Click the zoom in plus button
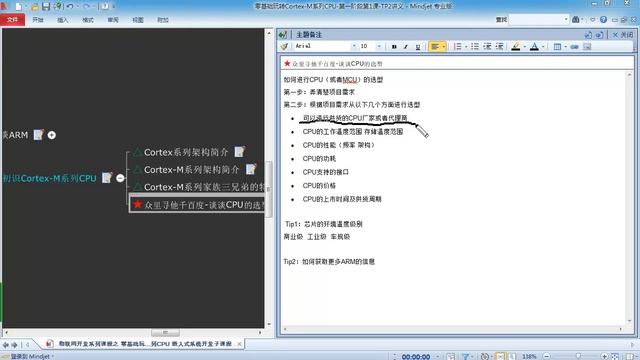Screen dimensions: 640x360 click(x=604, y=356)
